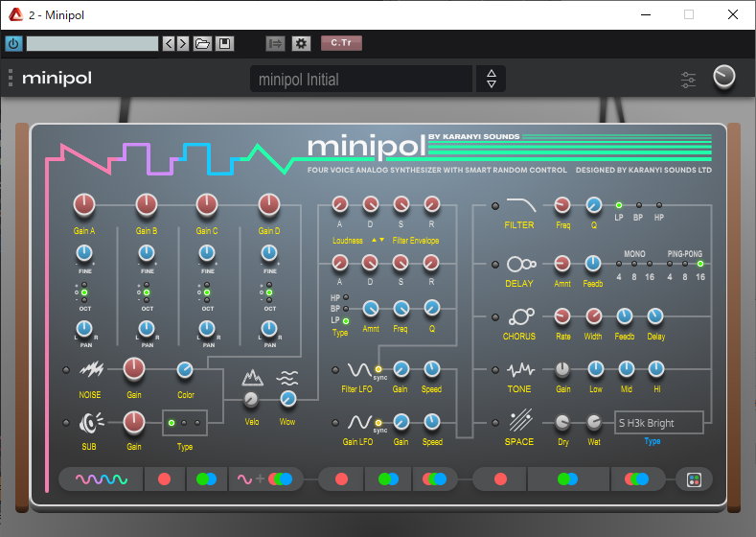
Task: Click the effects section red dot button
Action: [x=500, y=479]
